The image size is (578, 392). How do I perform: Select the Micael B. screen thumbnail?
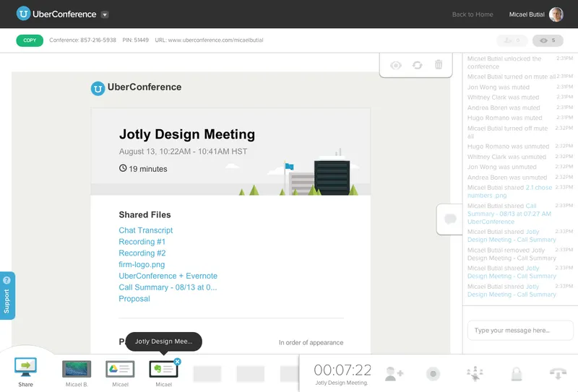[77, 369]
